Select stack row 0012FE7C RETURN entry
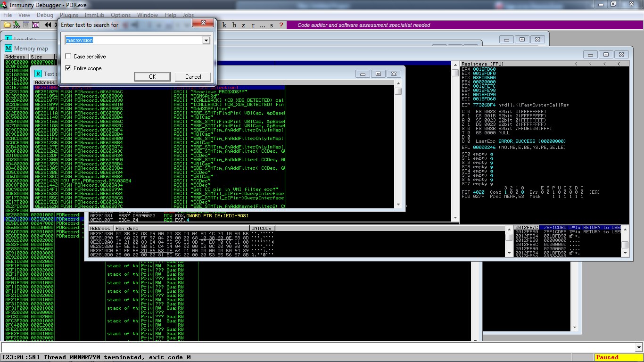644x362 pixels. coord(568,228)
